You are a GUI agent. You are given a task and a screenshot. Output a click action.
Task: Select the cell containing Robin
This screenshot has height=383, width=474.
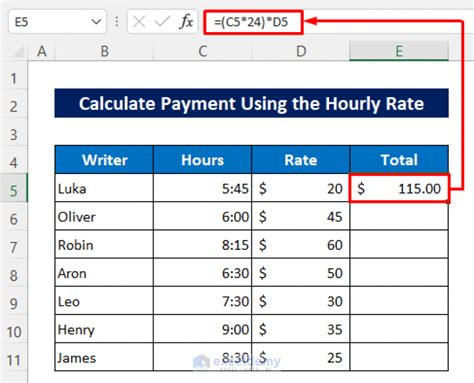click(x=104, y=245)
